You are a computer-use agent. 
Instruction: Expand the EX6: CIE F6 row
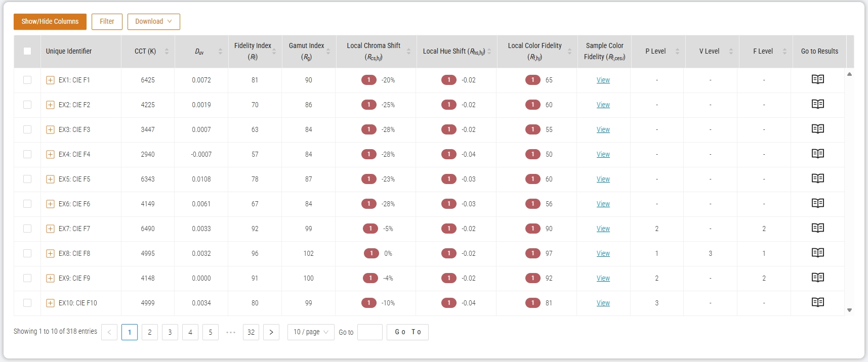click(x=50, y=204)
